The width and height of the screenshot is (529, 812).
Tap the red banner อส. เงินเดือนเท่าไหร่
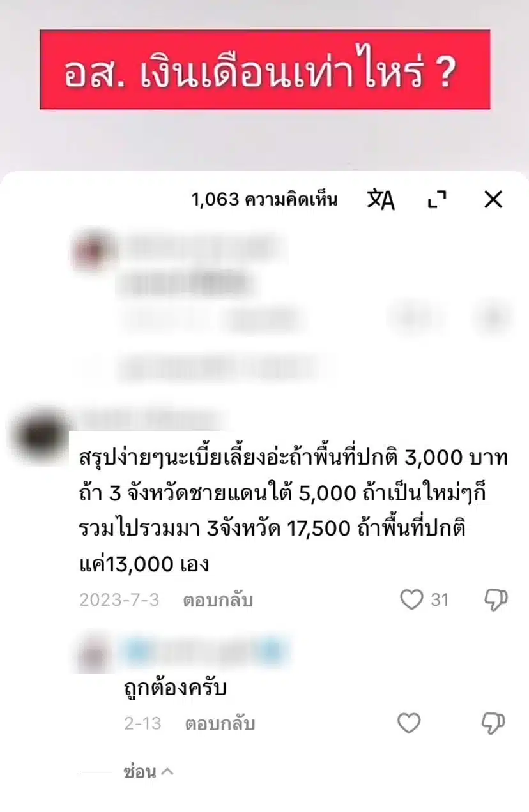coord(264,69)
